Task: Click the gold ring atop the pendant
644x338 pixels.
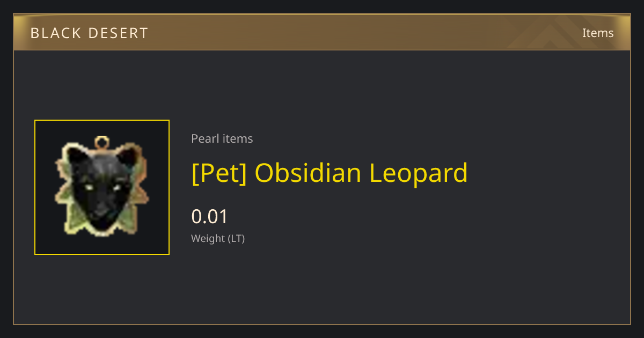Action: [x=101, y=143]
